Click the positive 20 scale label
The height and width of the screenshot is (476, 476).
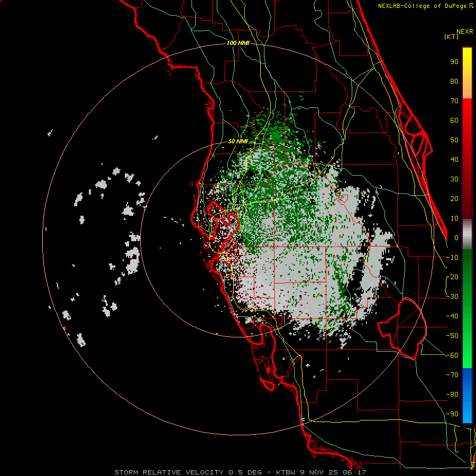click(x=454, y=199)
